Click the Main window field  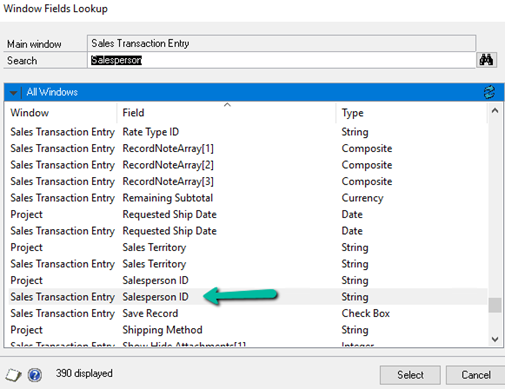coord(281,43)
